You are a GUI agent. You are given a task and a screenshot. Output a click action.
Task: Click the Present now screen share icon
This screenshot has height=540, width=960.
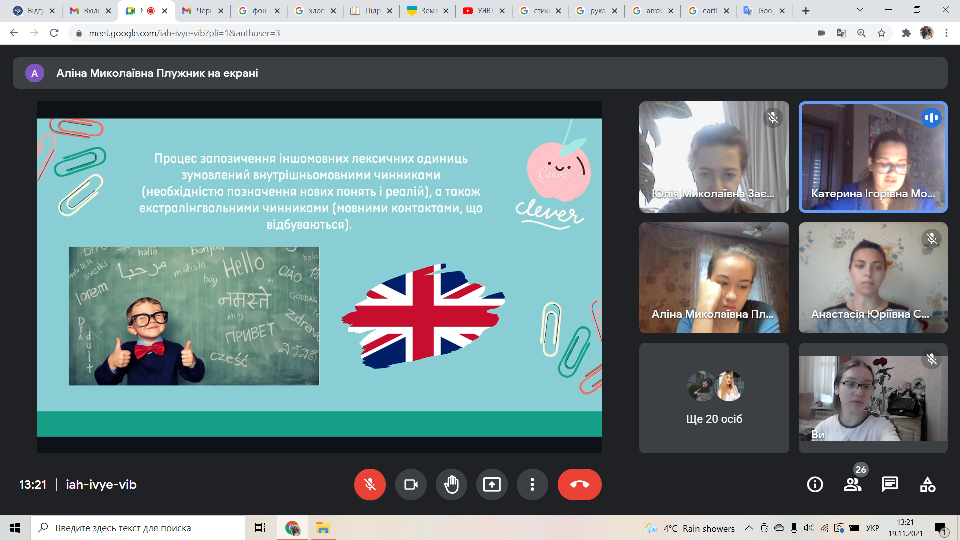coord(492,484)
